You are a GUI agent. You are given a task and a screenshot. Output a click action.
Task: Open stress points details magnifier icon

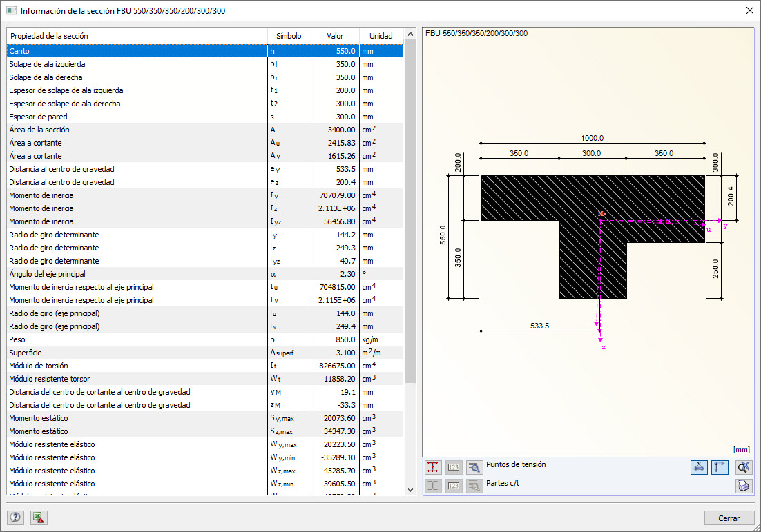tap(474, 467)
